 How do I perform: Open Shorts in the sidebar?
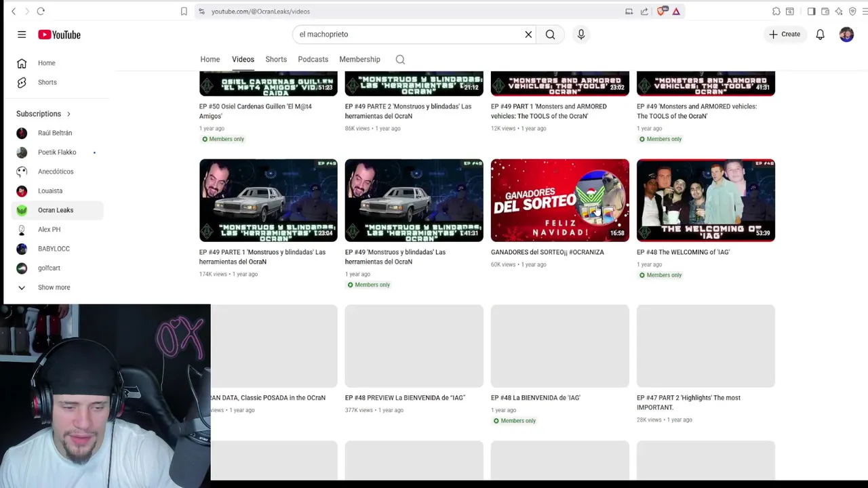58,83
